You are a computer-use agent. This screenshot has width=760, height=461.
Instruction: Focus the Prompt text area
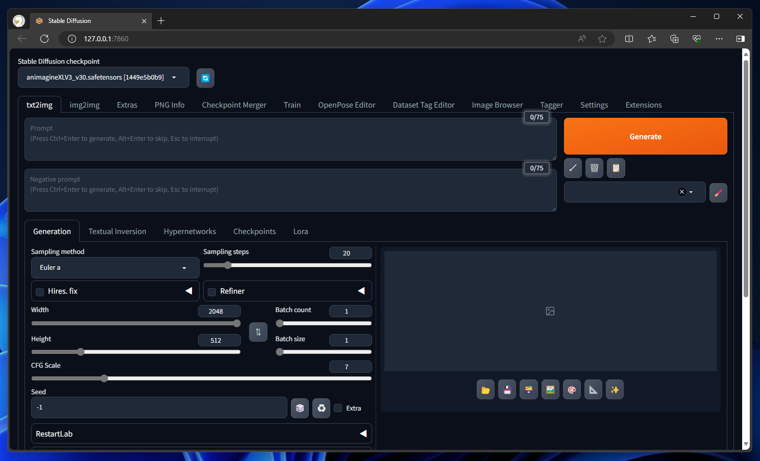pos(290,140)
